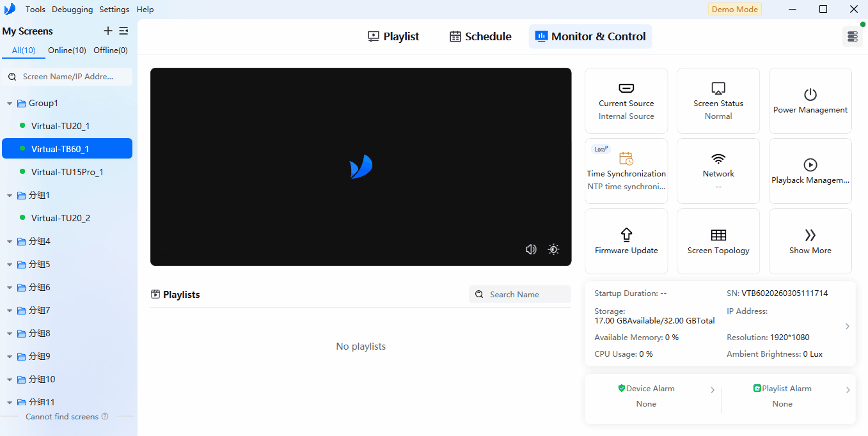Click the volume icon on preview

tap(531, 249)
